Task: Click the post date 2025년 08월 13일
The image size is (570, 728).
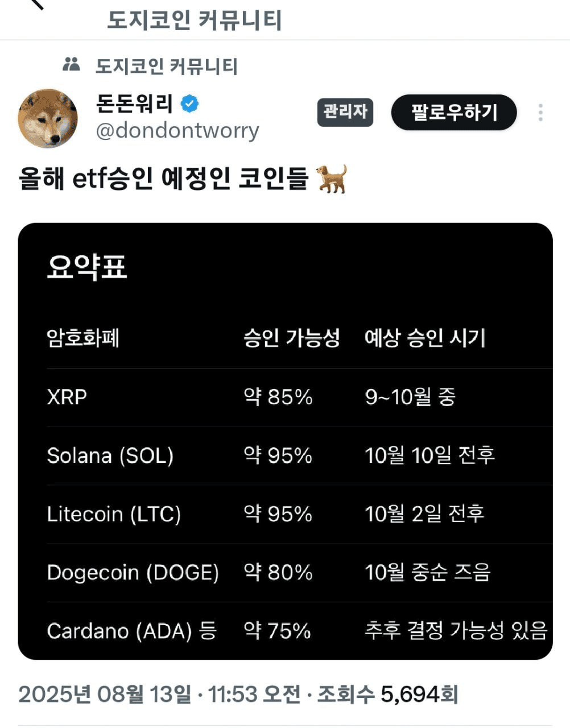Action: tap(105, 694)
